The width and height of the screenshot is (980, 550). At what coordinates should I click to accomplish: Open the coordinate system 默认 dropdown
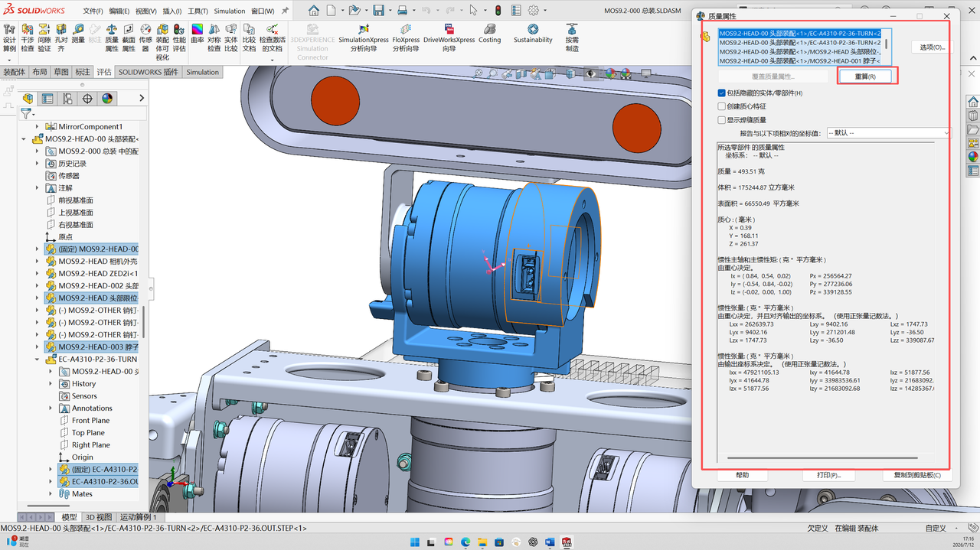pyautogui.click(x=888, y=133)
